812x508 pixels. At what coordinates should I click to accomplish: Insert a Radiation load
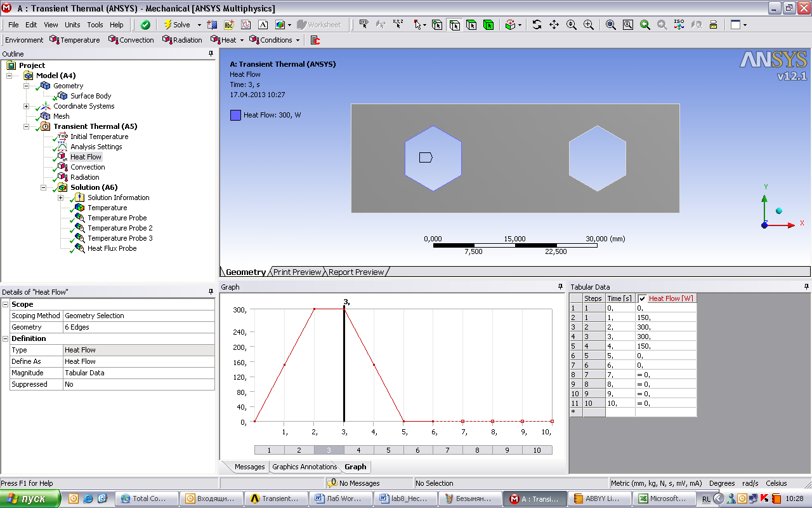click(182, 40)
